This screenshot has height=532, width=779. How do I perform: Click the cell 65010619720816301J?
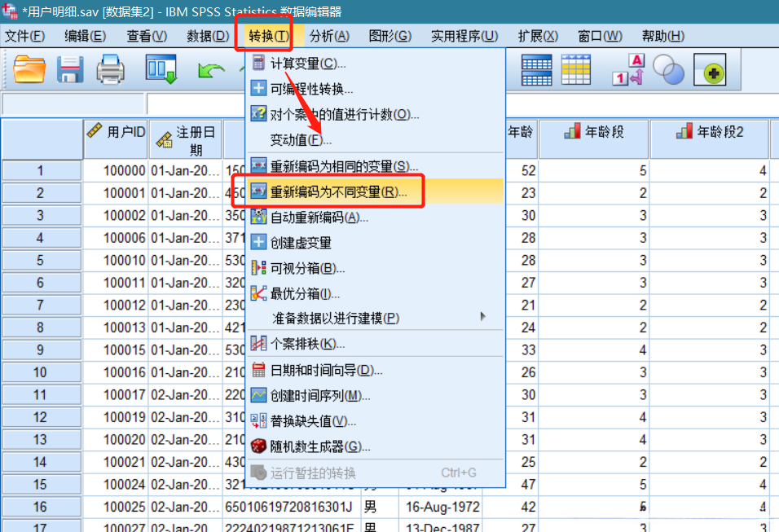pos(292,507)
